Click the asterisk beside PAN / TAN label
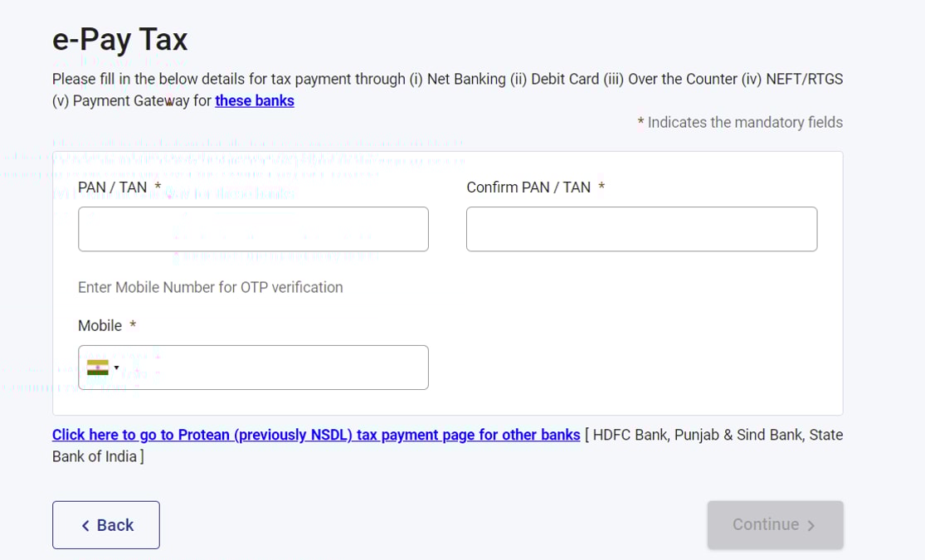The image size is (925, 560). tap(157, 187)
